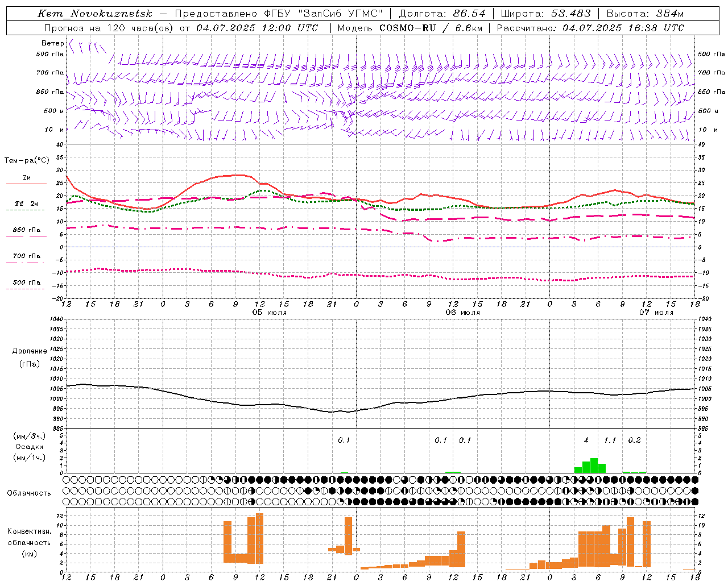This screenshot has height=582, width=728.
Task: Click the '4' precipitation amount value
Action: (x=586, y=440)
